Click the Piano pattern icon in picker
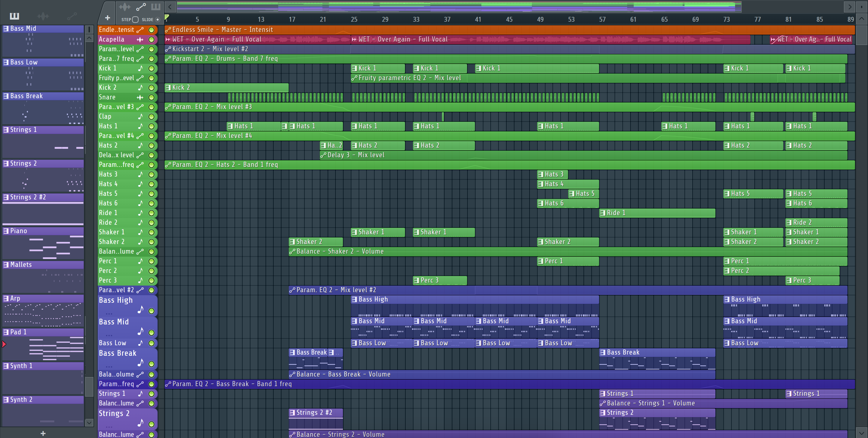Viewport: 868px width, 438px height. pos(6,231)
